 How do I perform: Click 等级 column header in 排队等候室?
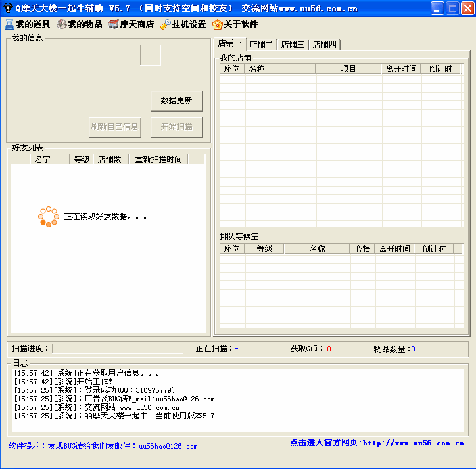pyautogui.click(x=264, y=249)
